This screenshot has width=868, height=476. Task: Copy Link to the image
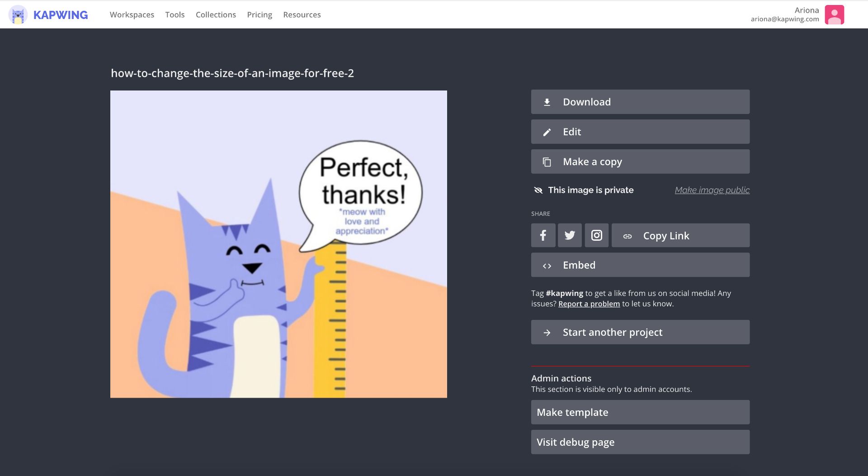tap(680, 235)
